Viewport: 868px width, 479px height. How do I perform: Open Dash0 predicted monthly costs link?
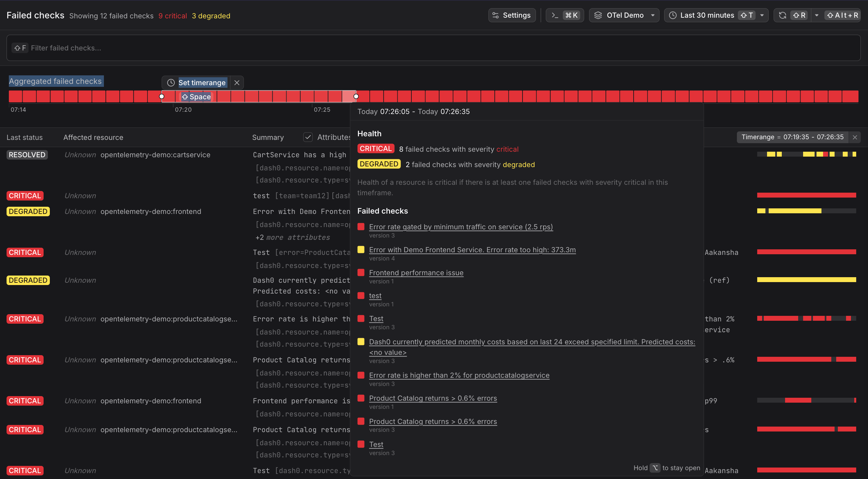532,347
